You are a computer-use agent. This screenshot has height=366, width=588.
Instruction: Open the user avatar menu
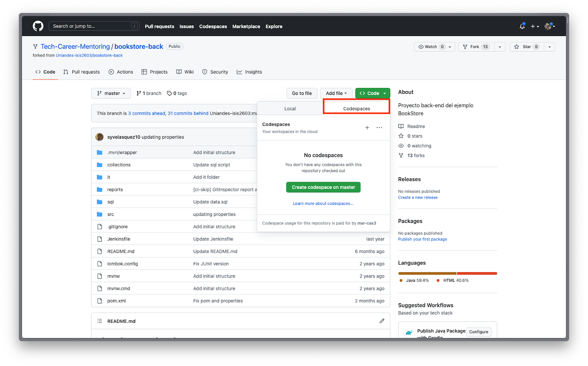(x=550, y=26)
